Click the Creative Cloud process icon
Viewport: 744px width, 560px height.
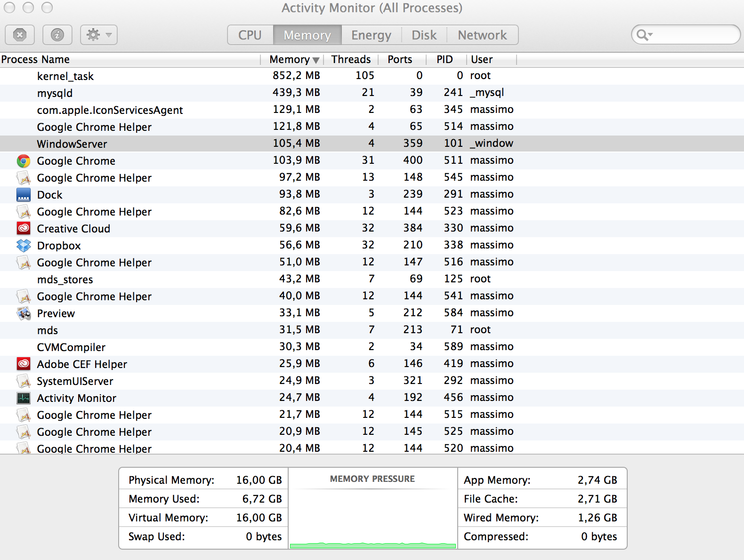point(24,229)
